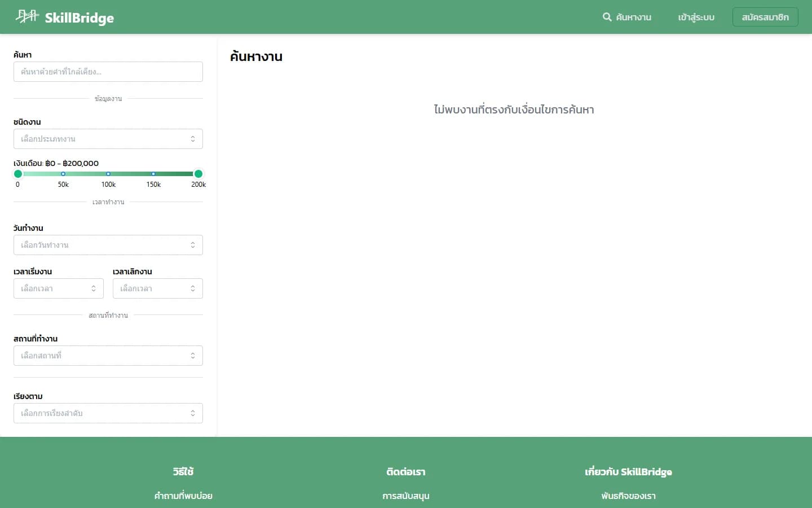
Task: Click the เกี่ยวกับ SkillBridge footer heading
Action: point(628,471)
